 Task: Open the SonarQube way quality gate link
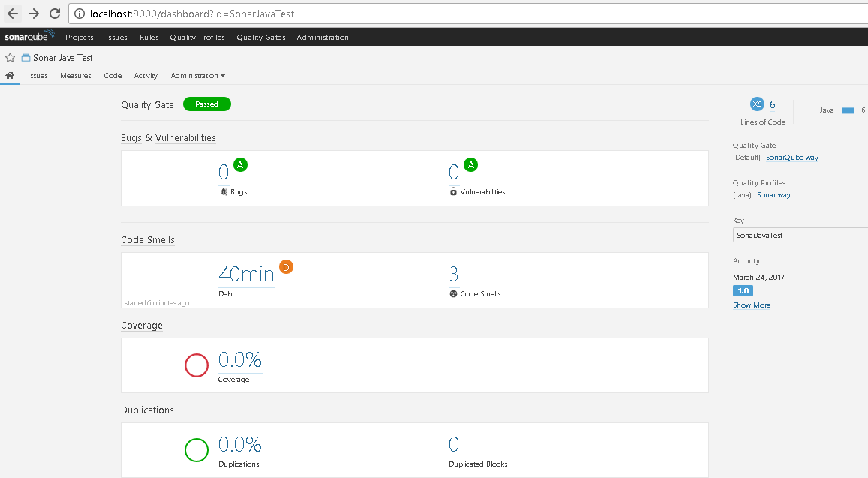coord(791,158)
